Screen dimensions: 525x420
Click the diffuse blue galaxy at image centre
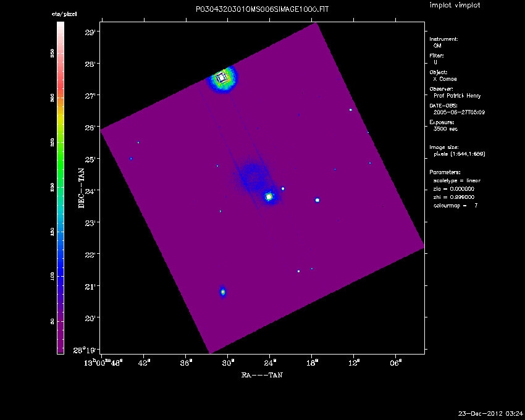252,177
